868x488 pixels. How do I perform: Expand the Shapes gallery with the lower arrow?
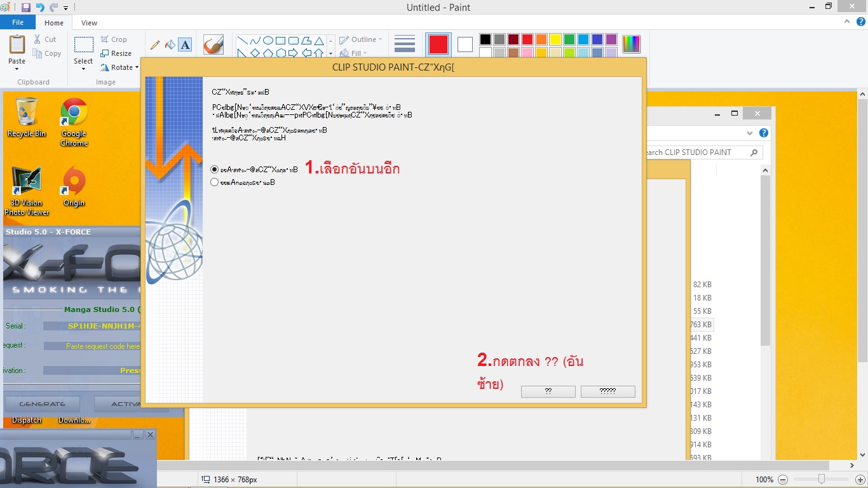pos(330,54)
